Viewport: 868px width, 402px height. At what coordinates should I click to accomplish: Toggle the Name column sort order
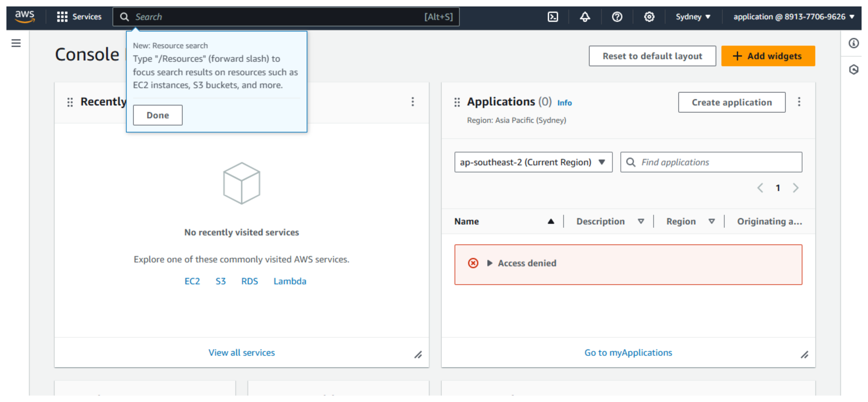coord(551,221)
